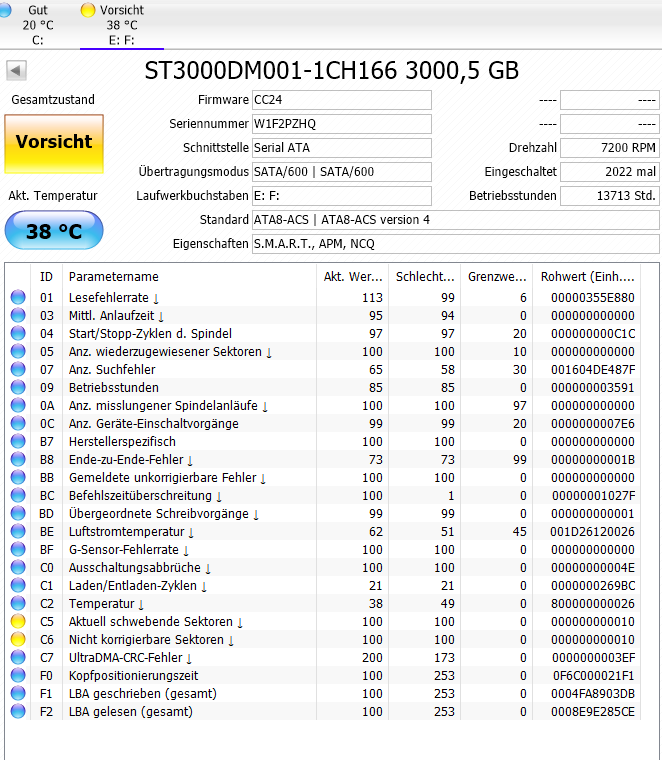Click the status icon for Anz. Geräte-Einschaltvorgänge
662x760 pixels.
(18, 424)
